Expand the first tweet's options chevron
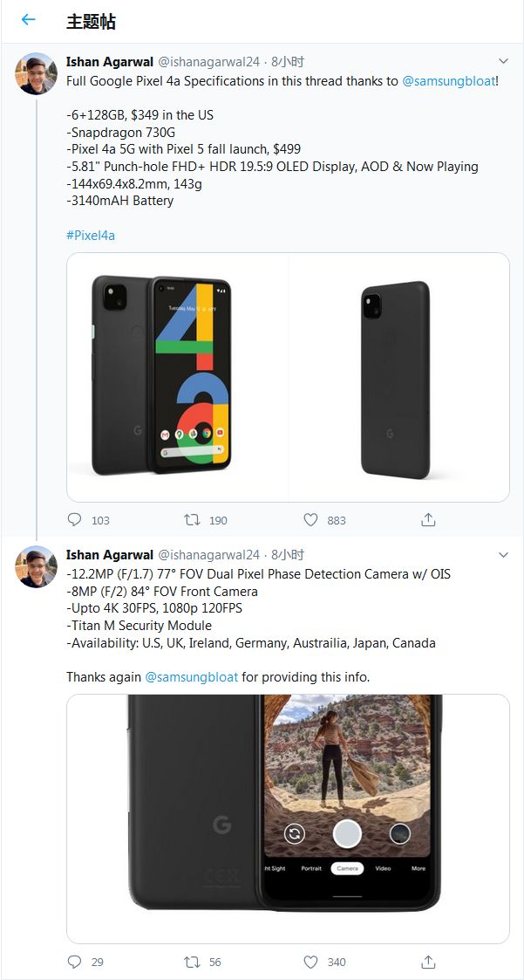524x980 pixels. pyautogui.click(x=503, y=61)
